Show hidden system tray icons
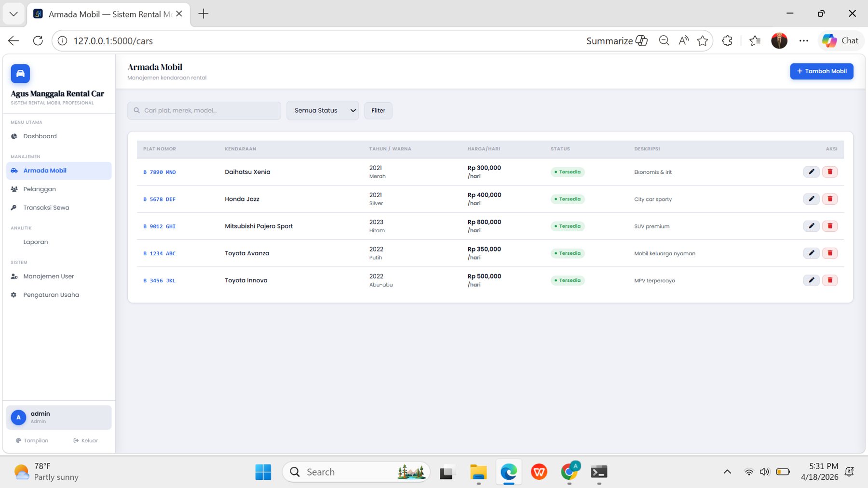 point(727,472)
